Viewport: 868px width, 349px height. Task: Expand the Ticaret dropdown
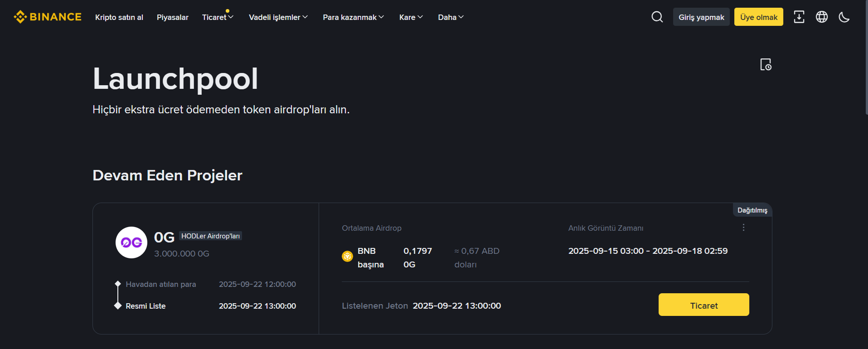(x=218, y=17)
